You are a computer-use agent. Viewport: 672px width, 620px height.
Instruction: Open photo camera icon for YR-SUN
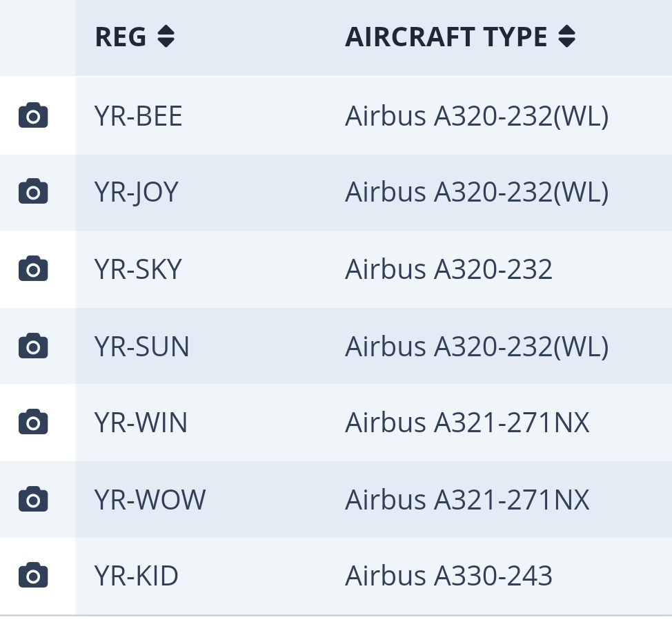coord(33,345)
